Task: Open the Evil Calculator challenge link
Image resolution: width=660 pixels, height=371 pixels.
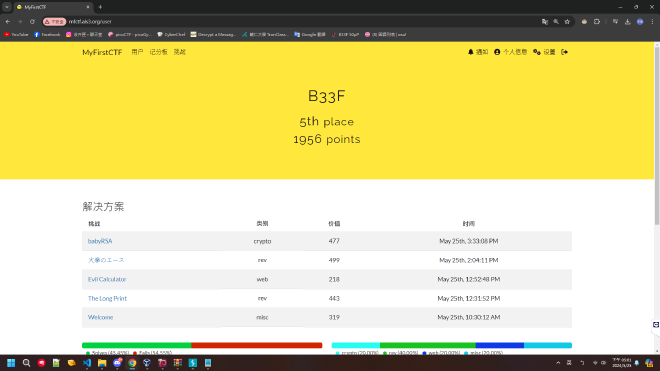Action: 107,279
